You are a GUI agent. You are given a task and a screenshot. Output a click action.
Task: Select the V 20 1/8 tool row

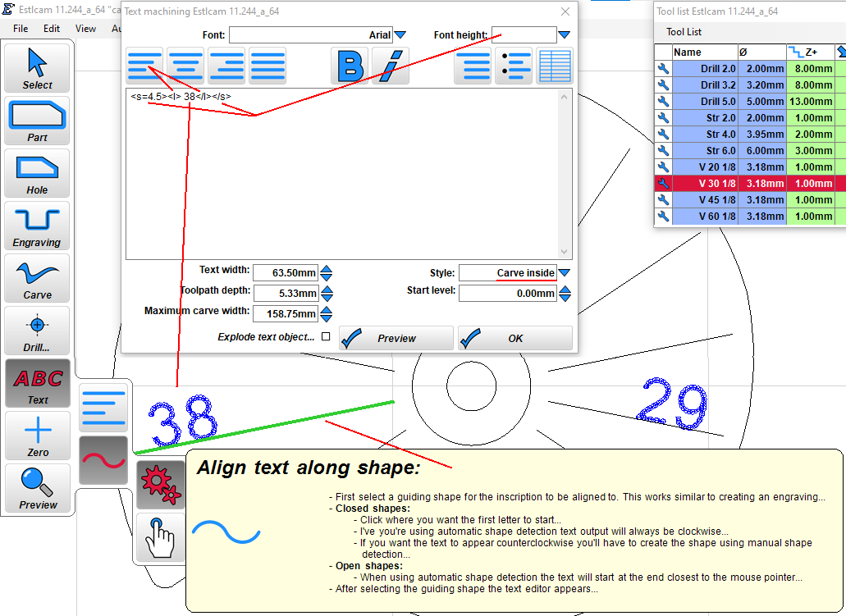(x=750, y=167)
